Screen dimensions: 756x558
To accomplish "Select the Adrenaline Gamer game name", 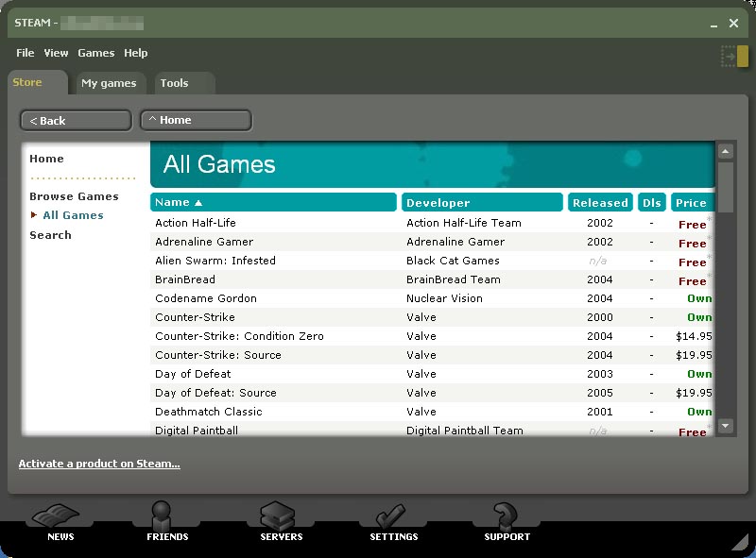I will tap(204, 242).
